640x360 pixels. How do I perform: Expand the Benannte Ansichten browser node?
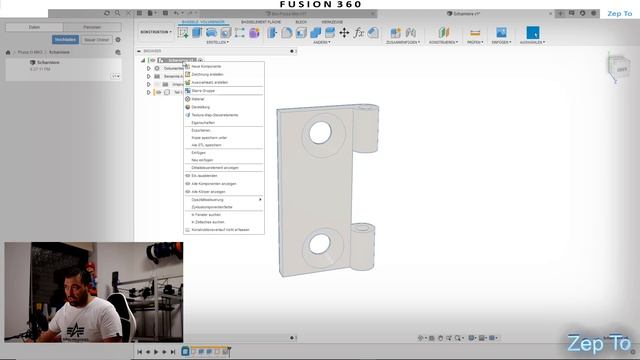point(149,76)
